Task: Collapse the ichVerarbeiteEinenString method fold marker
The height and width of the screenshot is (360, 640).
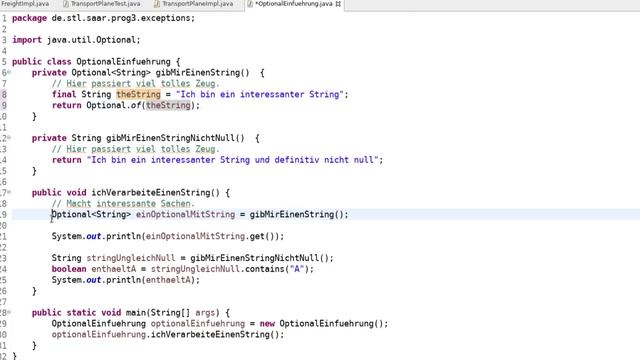Action: pos(9,192)
